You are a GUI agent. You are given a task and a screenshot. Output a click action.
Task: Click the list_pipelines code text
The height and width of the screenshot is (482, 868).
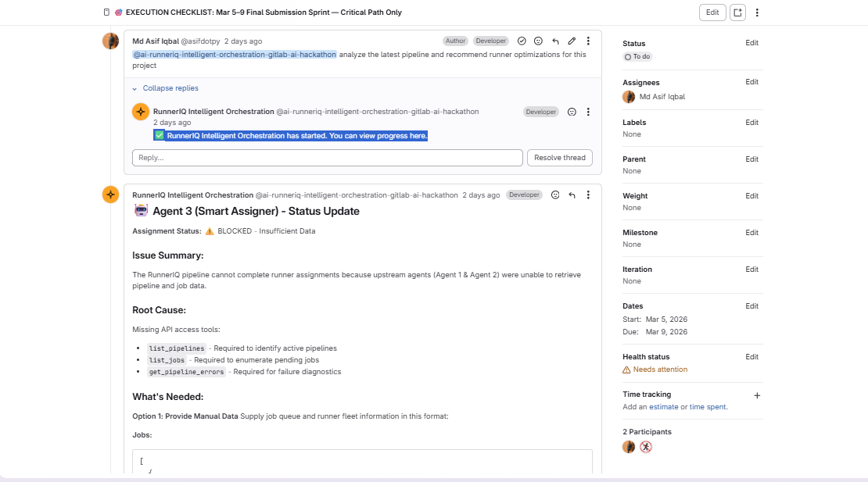click(x=177, y=348)
